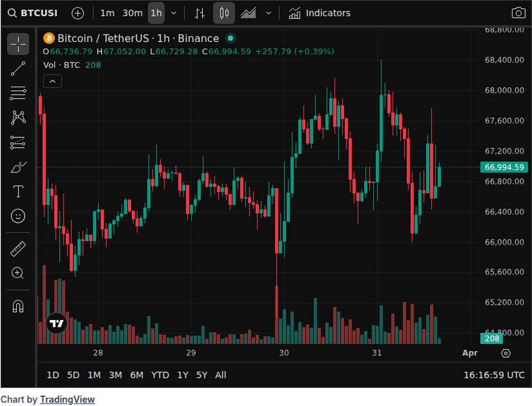This screenshot has width=532, height=406.
Task: Set date range to 1D
Action: coord(53,375)
